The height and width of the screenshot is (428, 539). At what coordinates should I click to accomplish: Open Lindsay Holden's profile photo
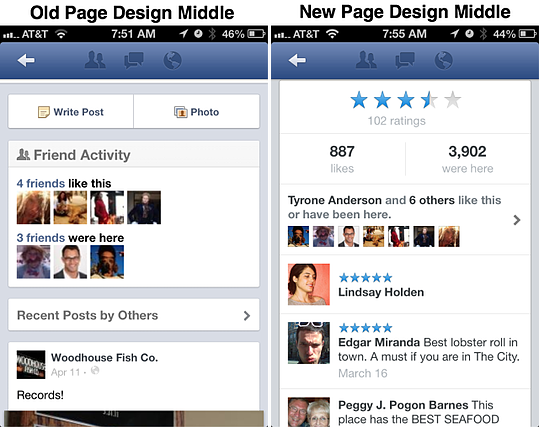click(309, 284)
